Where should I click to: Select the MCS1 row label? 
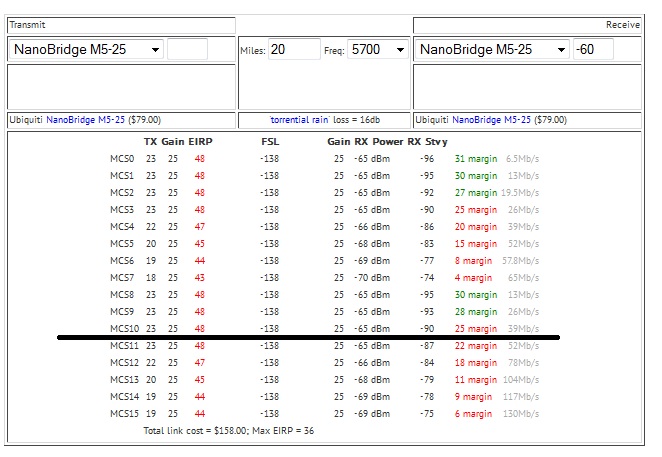[x=122, y=176]
